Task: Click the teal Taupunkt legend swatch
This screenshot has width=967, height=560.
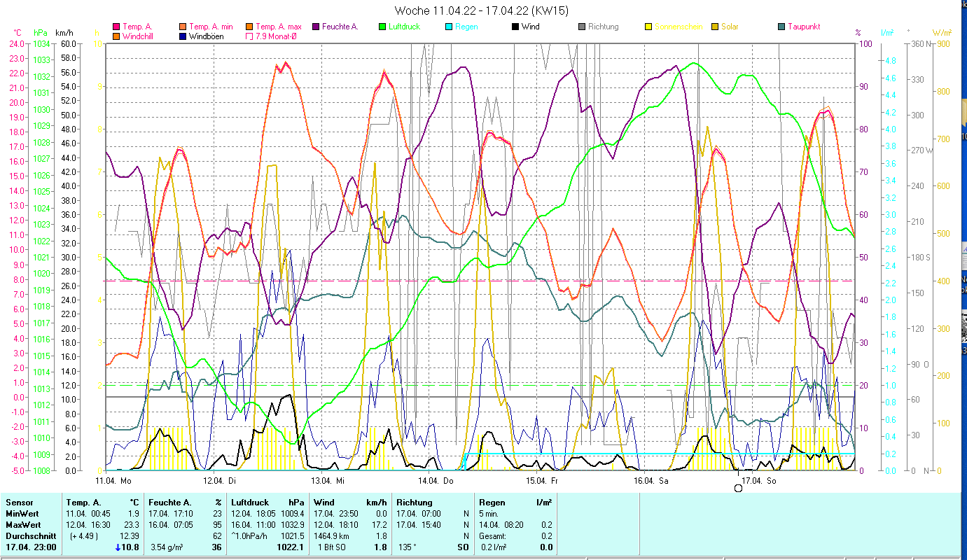Action: click(x=781, y=27)
